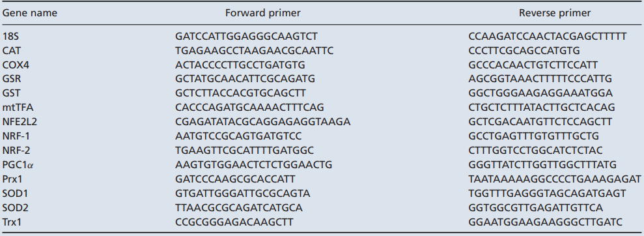Screen dimensions: 644x236
Task: Select the CAT gene name cell
Action: click(x=12, y=51)
